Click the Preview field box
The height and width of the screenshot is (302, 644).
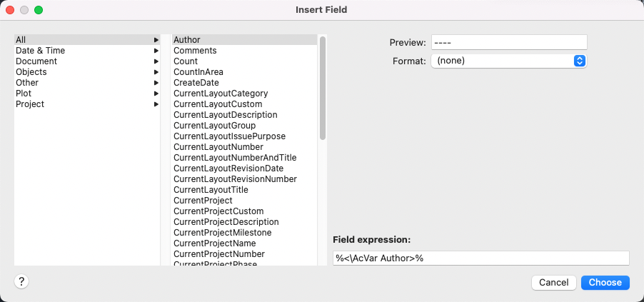click(x=508, y=43)
